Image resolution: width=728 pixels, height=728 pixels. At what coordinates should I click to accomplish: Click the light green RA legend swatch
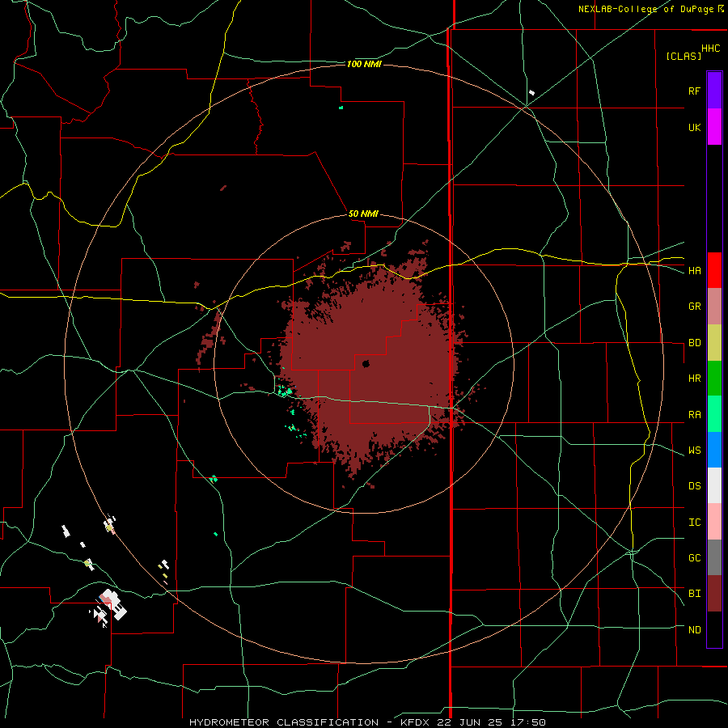click(714, 414)
